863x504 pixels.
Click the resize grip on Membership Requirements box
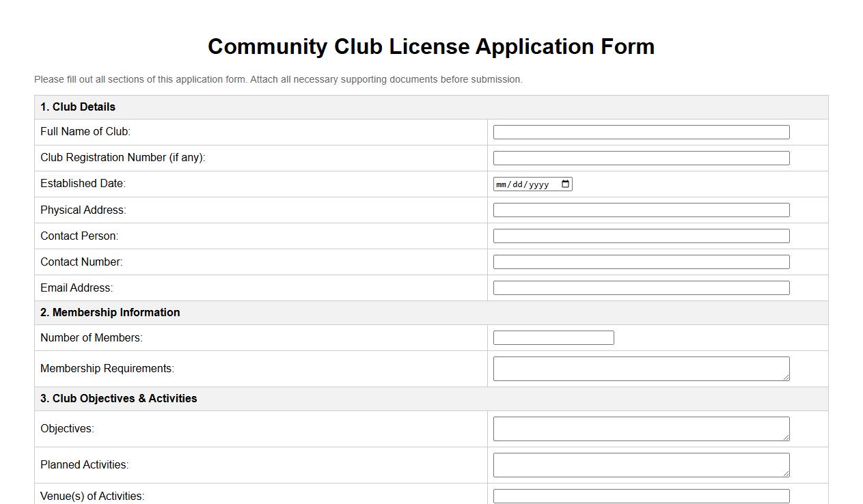click(786, 378)
